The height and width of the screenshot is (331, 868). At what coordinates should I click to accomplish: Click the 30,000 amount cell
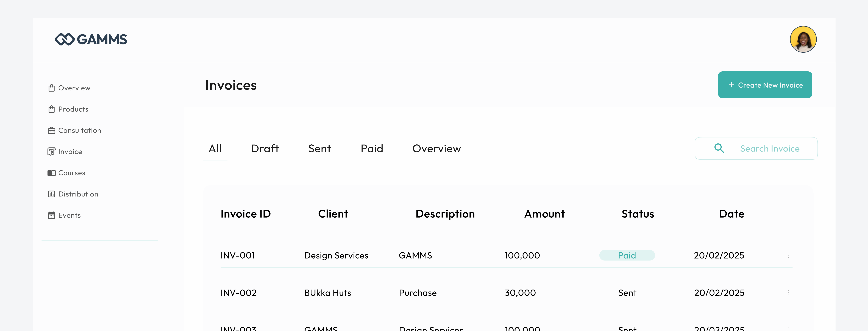coord(520,293)
